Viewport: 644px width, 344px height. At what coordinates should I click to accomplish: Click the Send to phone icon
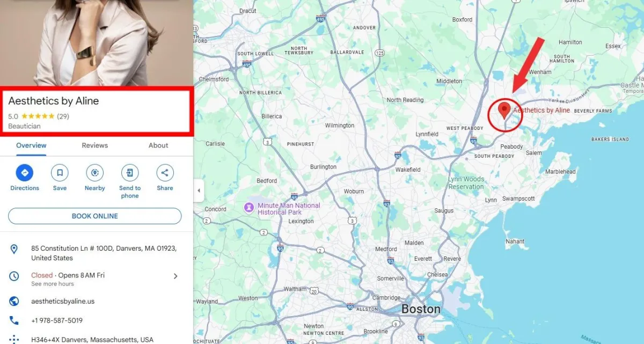(x=130, y=173)
